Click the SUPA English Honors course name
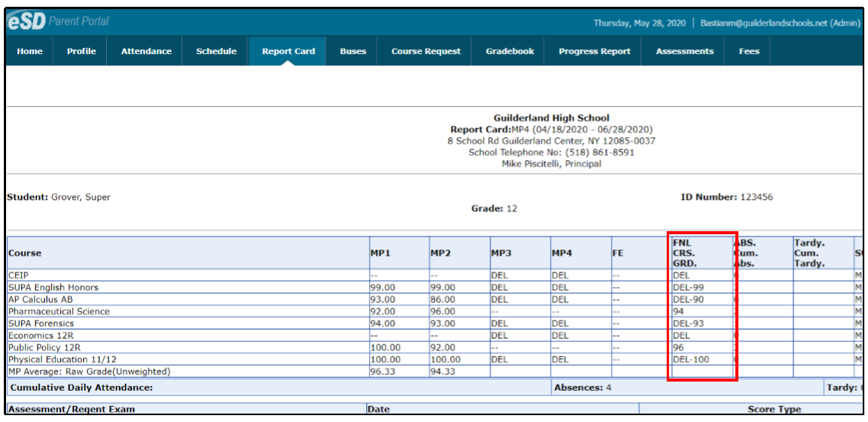Image resolution: width=868 pixels, height=422 pixels. (53, 288)
